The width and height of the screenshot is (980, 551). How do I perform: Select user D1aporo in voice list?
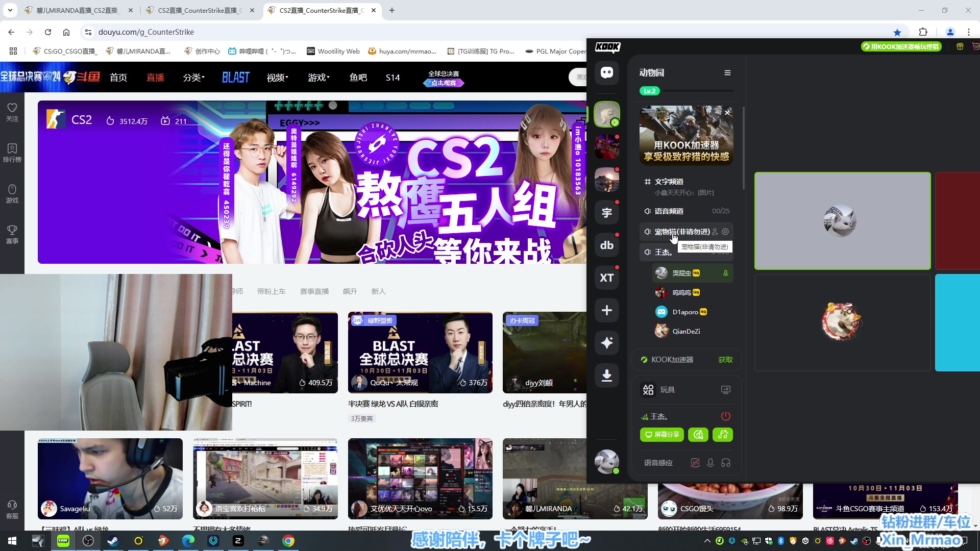tap(693, 312)
